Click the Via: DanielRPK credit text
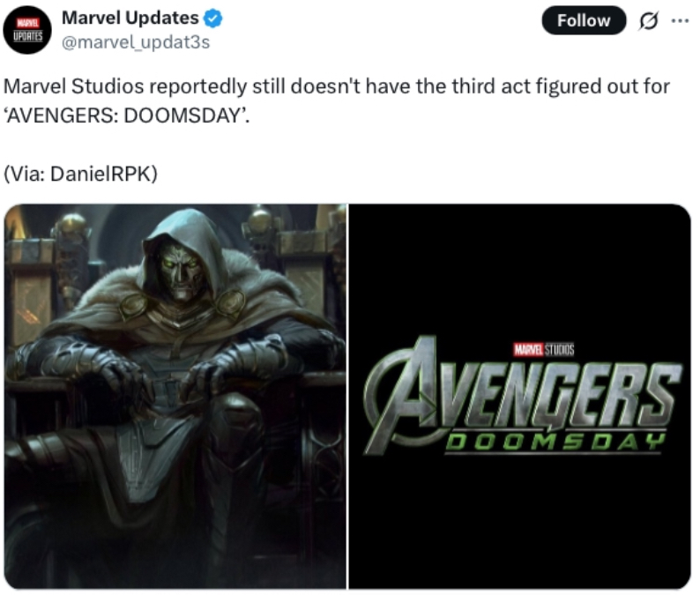 [81, 174]
